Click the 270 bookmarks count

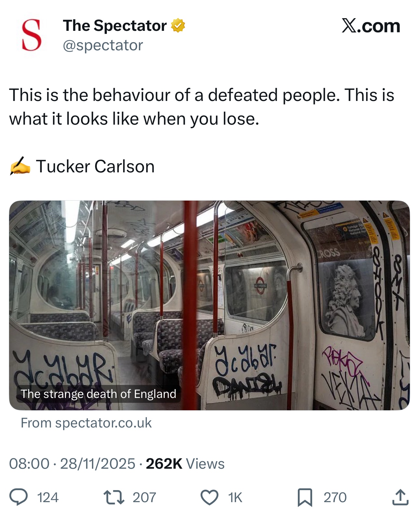(x=335, y=497)
